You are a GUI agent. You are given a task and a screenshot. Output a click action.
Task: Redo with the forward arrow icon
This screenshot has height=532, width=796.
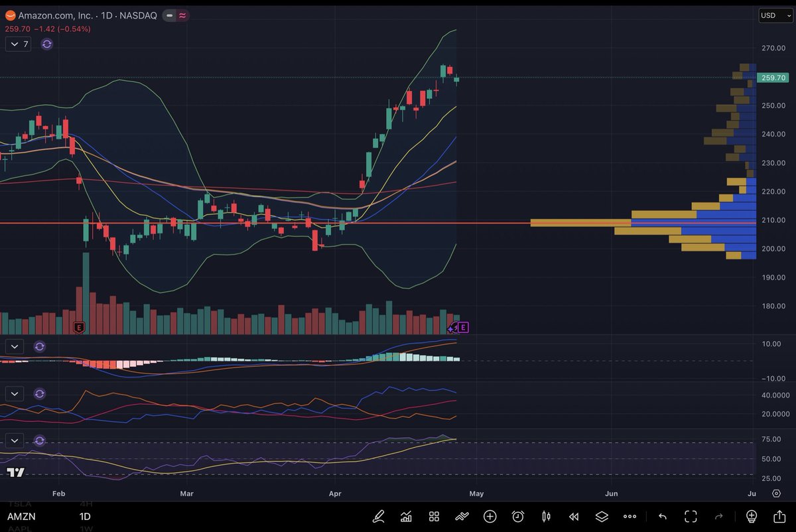point(718,516)
